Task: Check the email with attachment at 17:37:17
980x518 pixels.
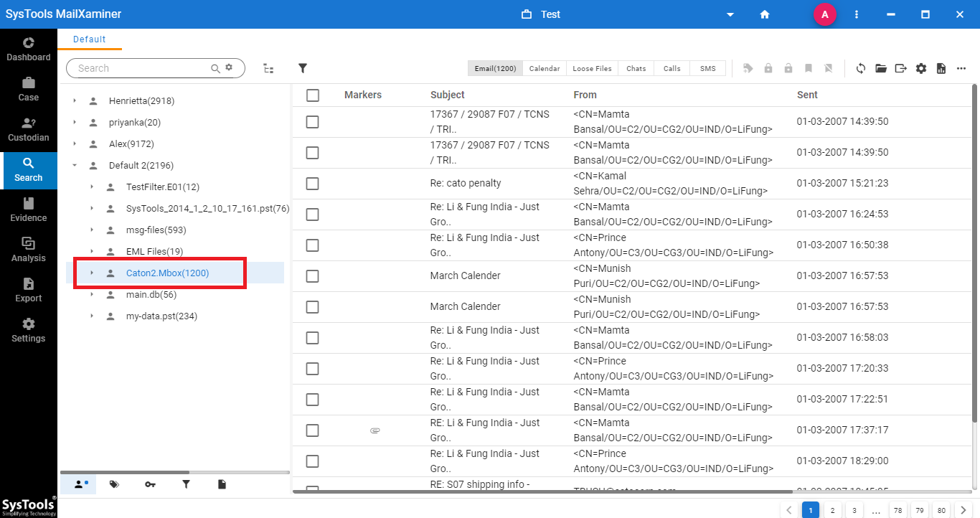Action: pos(312,430)
